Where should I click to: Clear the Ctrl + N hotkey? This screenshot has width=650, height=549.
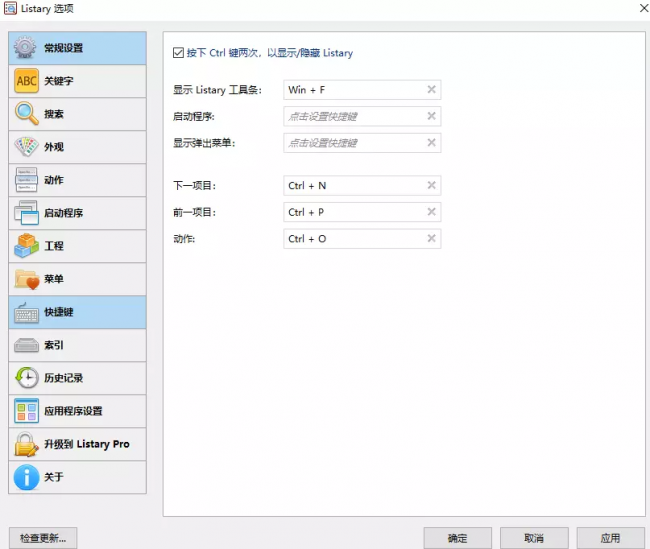click(x=432, y=185)
